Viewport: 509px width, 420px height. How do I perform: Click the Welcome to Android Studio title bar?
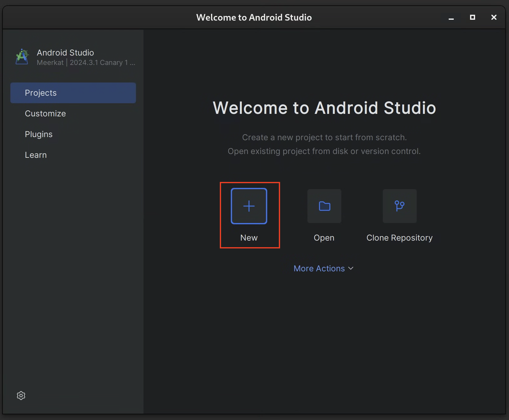pyautogui.click(x=254, y=17)
